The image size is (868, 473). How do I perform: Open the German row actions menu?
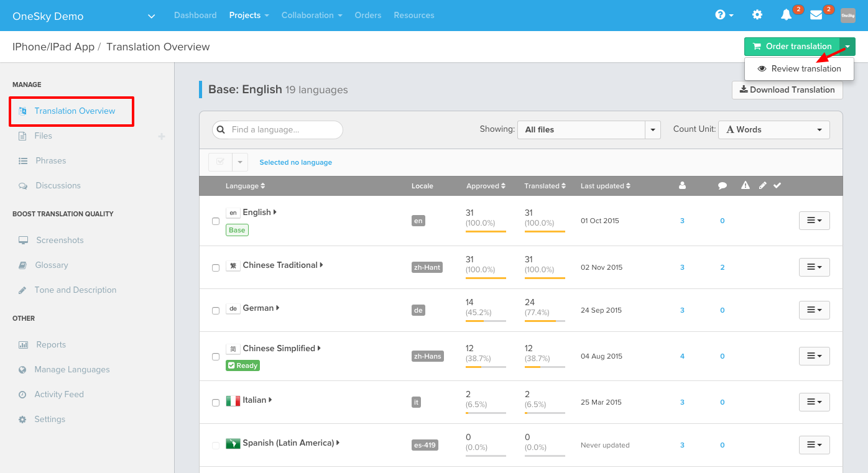(x=814, y=310)
